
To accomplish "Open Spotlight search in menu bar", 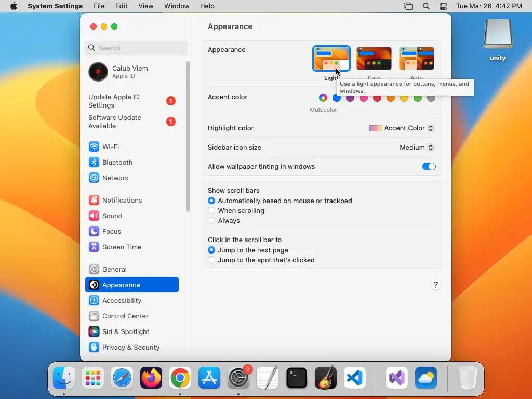I will pyautogui.click(x=426, y=6).
